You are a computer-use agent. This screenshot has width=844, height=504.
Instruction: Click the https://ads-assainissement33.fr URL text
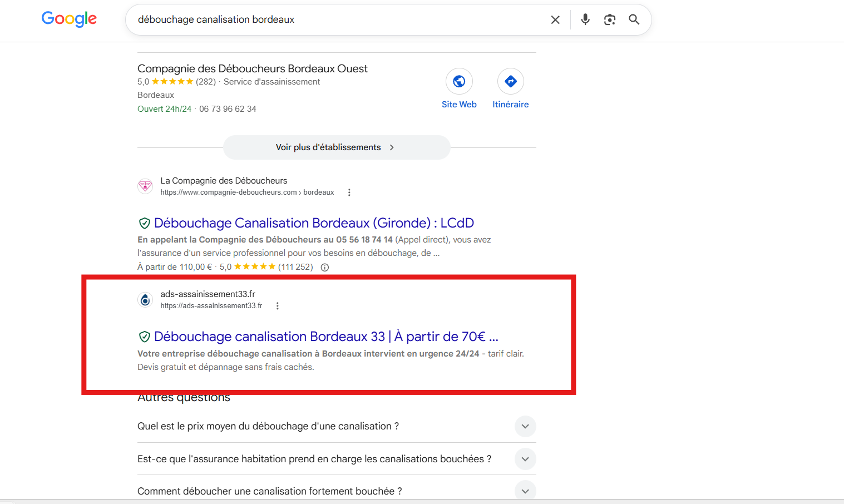211,306
